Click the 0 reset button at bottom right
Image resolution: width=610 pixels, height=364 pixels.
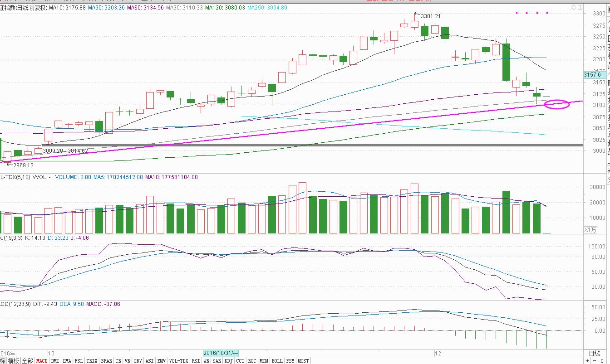(x=602, y=361)
